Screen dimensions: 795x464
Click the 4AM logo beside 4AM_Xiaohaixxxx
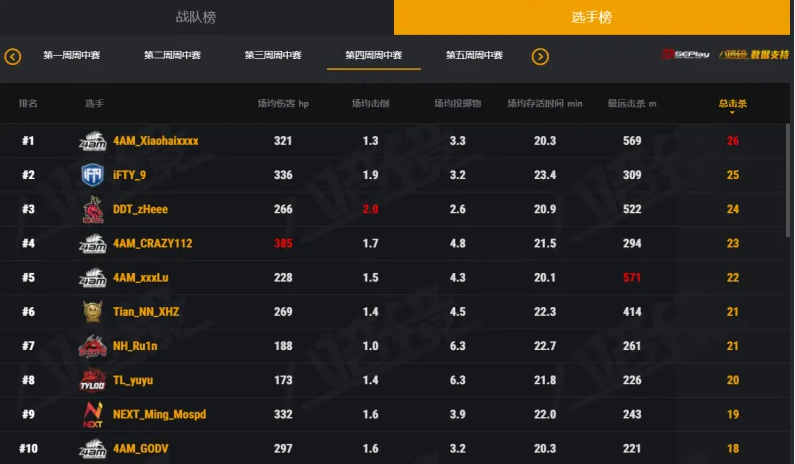[93, 141]
